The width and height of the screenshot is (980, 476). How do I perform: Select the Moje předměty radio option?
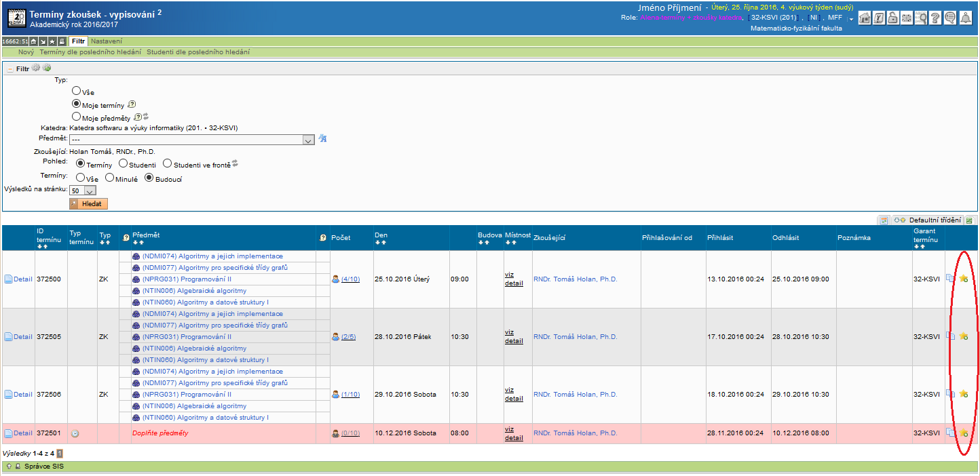pos(77,117)
